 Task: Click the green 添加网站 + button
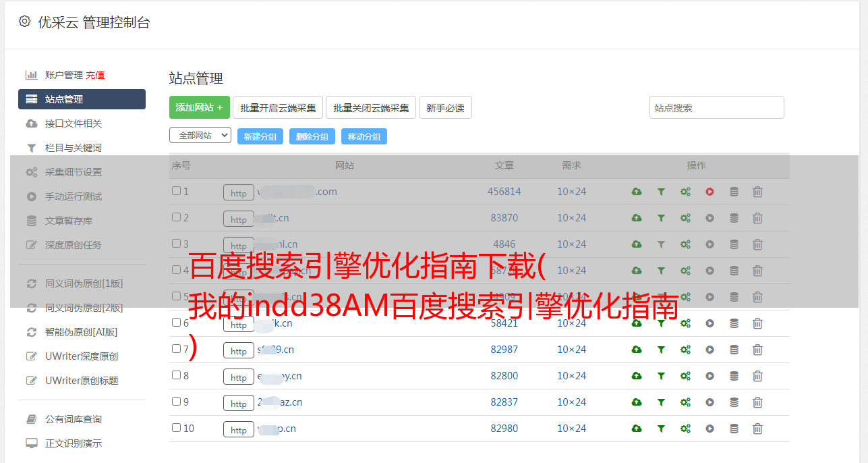point(200,107)
